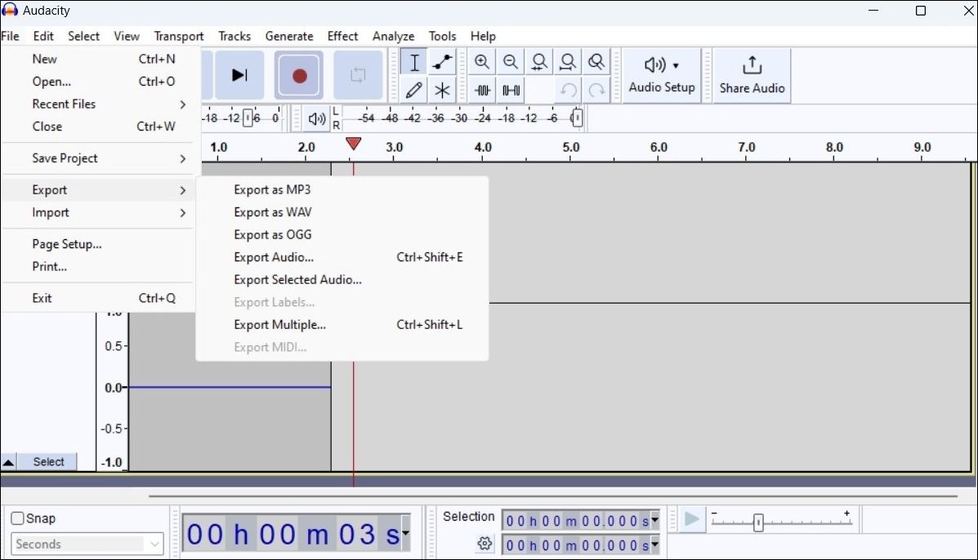Click Fit Project to Width zoom icon
The height and width of the screenshot is (560, 978).
pos(568,61)
